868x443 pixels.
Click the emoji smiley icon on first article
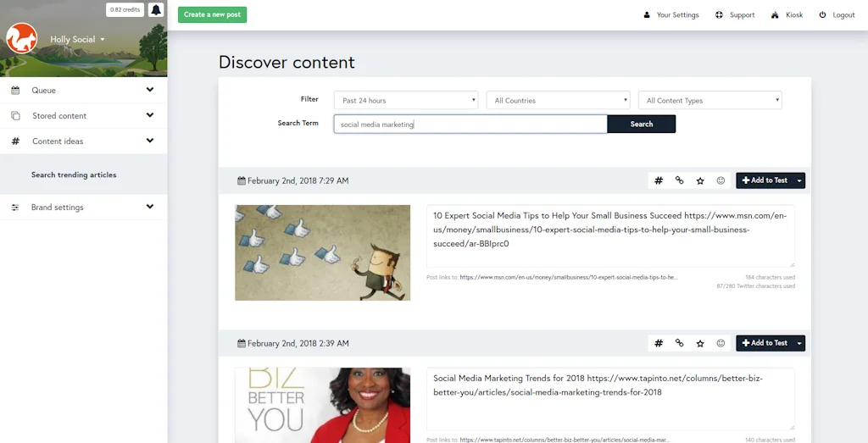click(x=721, y=180)
